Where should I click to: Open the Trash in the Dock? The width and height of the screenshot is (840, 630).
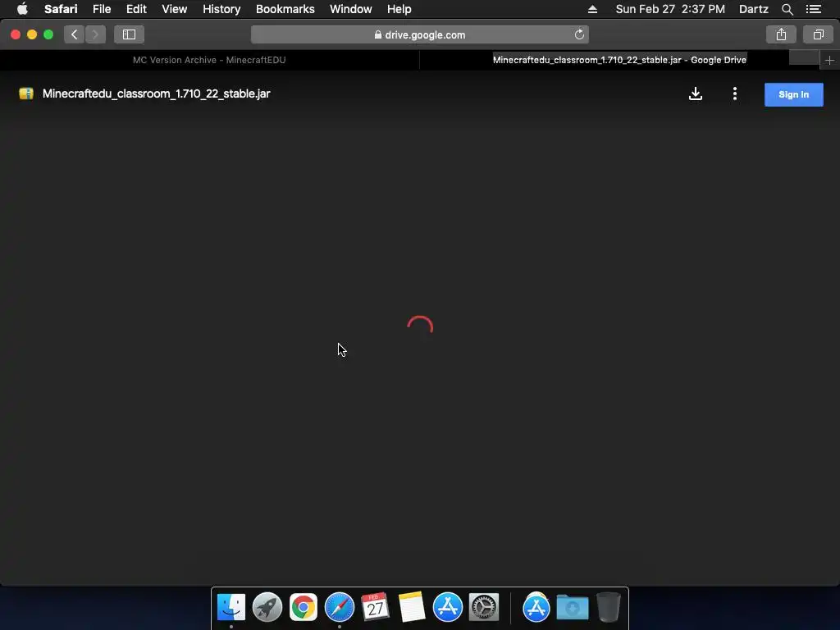[x=609, y=607]
